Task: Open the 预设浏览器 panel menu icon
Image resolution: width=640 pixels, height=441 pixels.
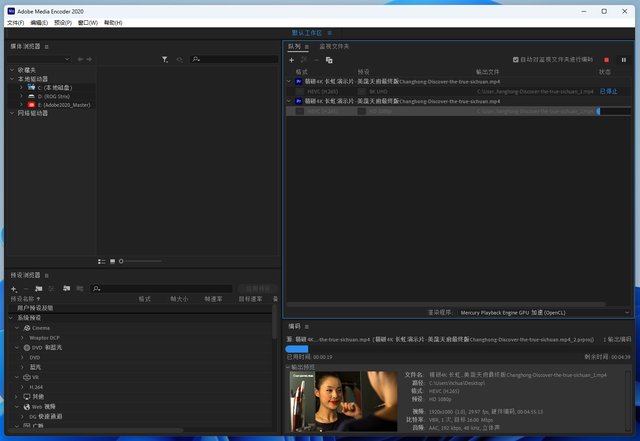Action: pyautogui.click(x=47, y=276)
